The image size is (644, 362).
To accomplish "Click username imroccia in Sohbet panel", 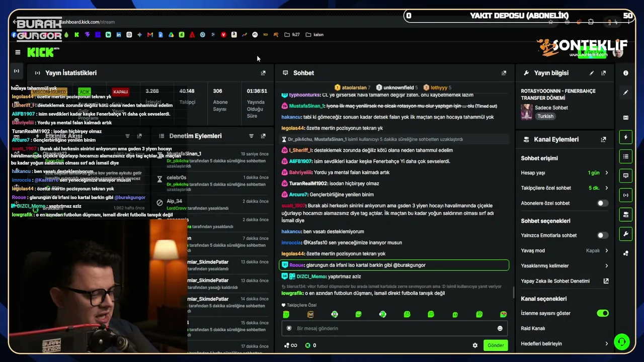I will coord(292,243).
